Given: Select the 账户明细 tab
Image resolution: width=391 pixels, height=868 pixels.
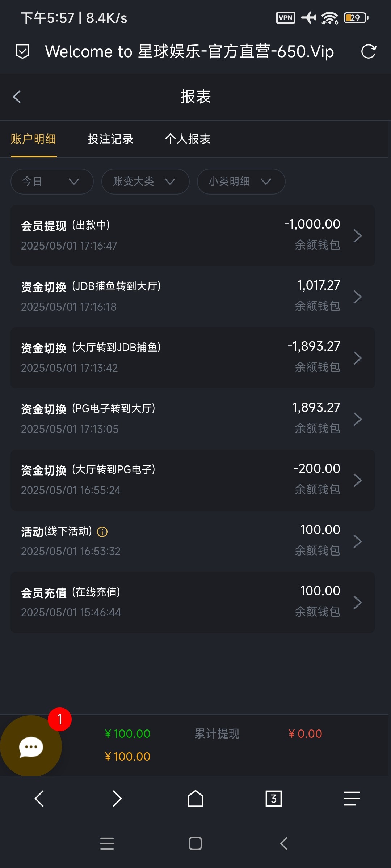Looking at the screenshot, I should point(33,139).
